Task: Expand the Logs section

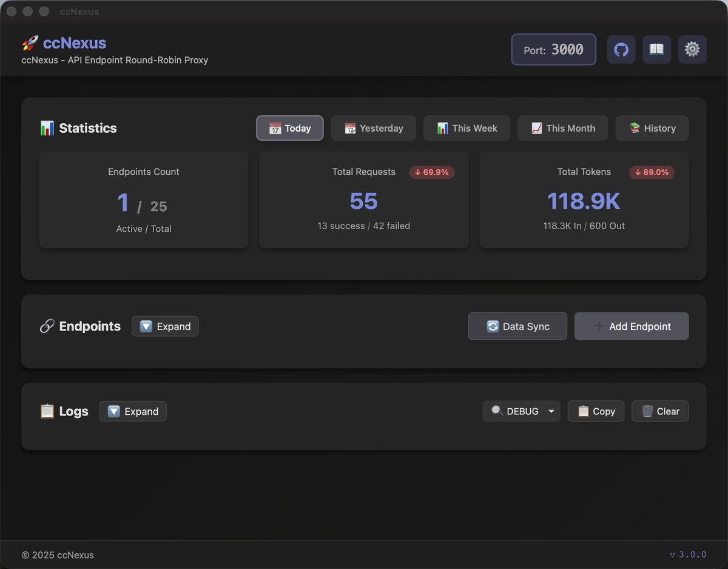Action: click(x=133, y=411)
